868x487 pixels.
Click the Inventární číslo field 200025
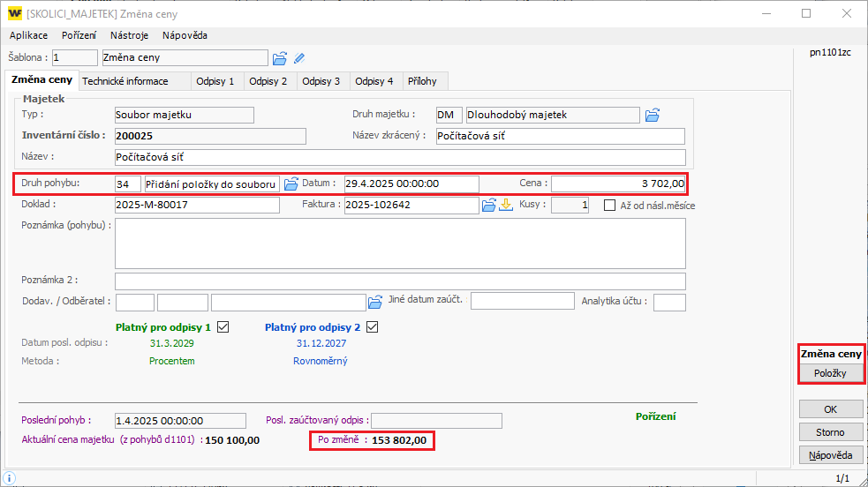(210, 136)
